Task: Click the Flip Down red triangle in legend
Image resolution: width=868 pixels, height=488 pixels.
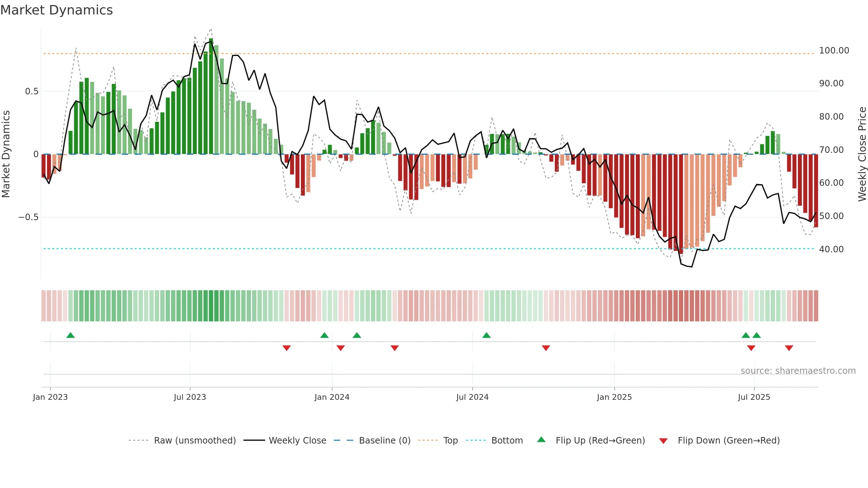Action: 663,441
